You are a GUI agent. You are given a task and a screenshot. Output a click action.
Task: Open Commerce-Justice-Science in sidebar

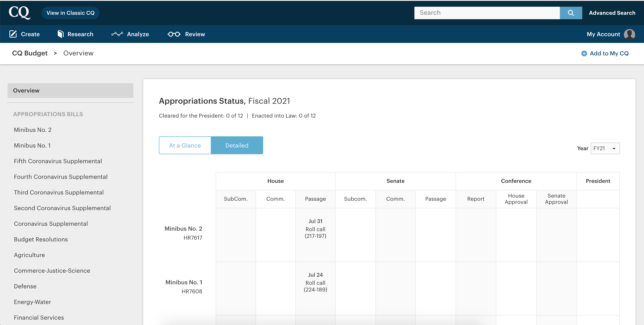[x=52, y=270]
